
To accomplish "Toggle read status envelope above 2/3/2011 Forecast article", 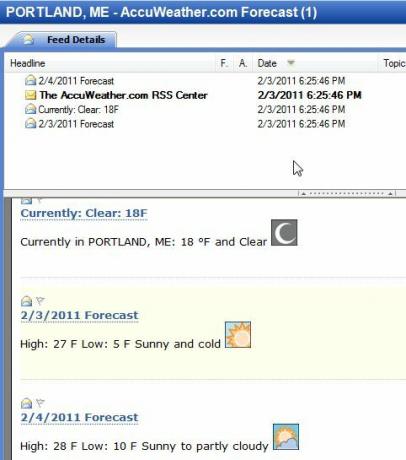I will coord(26,301).
